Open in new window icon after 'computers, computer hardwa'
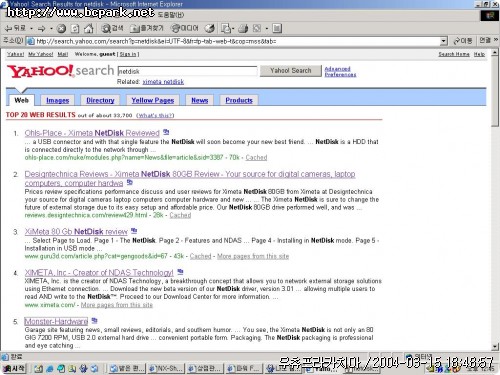The width and height of the screenshot is (500, 375). (x=130, y=182)
